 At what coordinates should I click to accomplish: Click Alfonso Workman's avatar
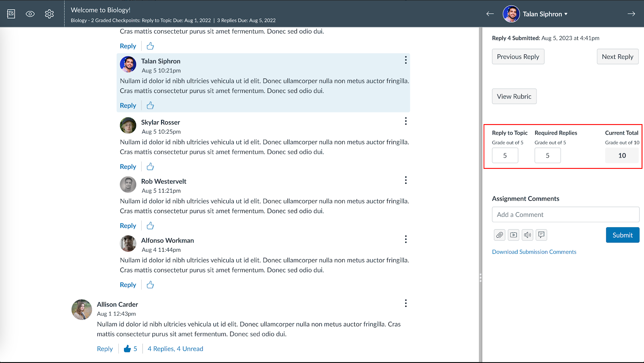point(128,244)
